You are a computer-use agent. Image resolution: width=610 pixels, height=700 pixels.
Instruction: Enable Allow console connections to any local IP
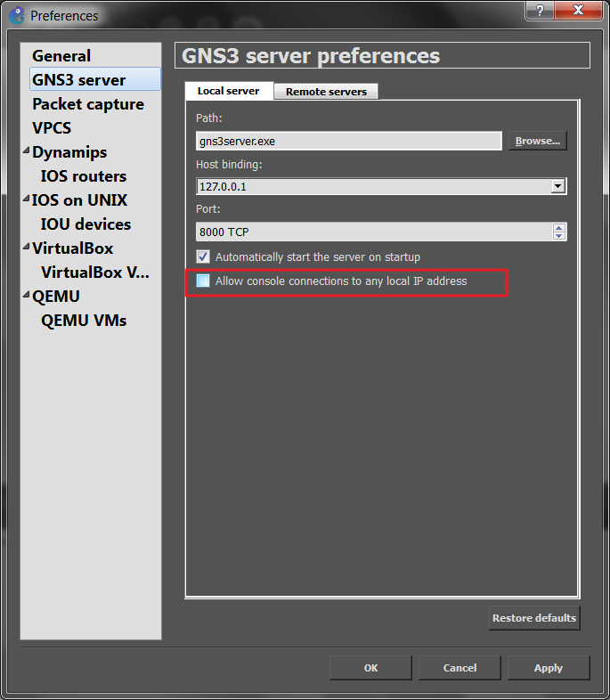tap(203, 281)
